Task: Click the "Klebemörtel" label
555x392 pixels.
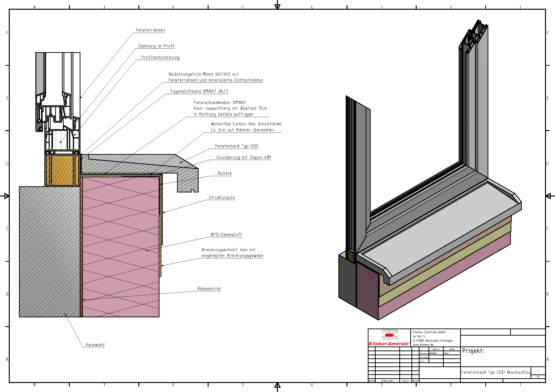Action: pos(209,289)
